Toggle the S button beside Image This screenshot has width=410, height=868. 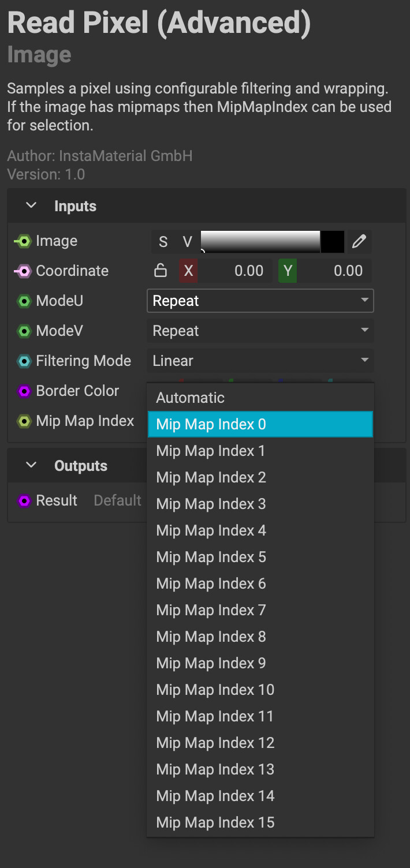[x=163, y=242]
